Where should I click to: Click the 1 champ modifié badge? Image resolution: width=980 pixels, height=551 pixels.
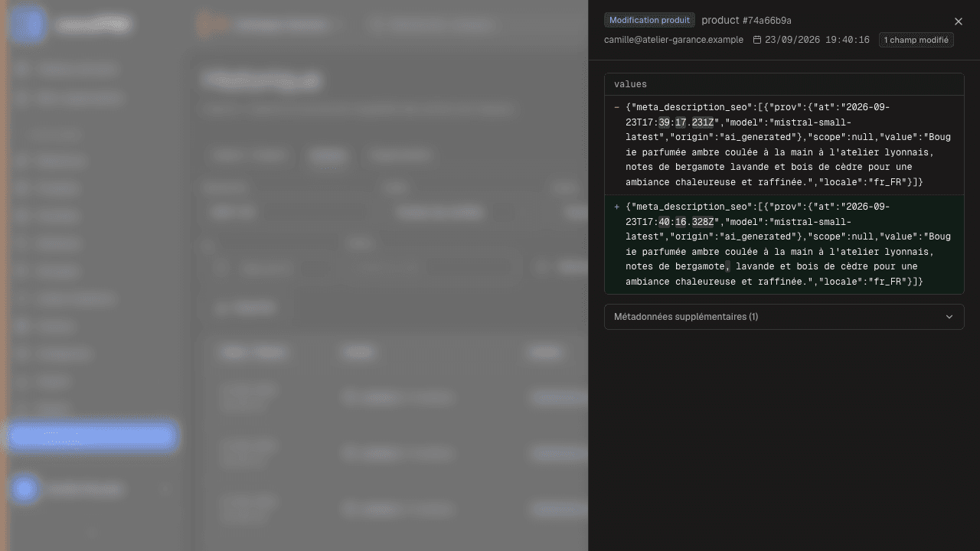pyautogui.click(x=916, y=40)
